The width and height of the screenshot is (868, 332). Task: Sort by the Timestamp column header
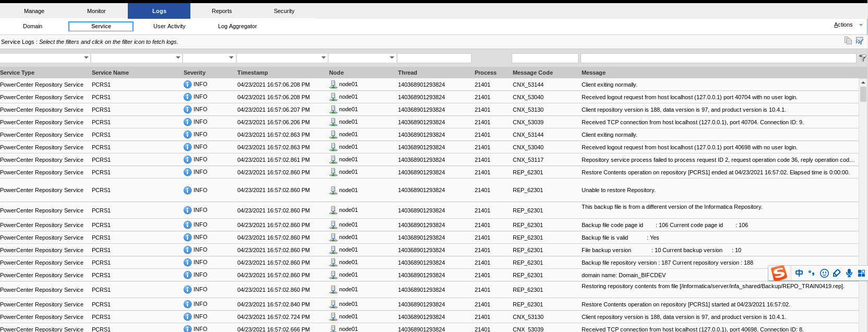252,73
